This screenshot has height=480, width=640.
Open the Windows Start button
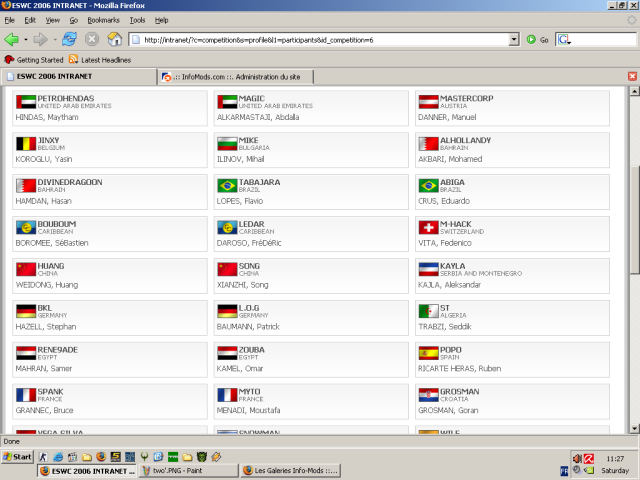coord(17,457)
